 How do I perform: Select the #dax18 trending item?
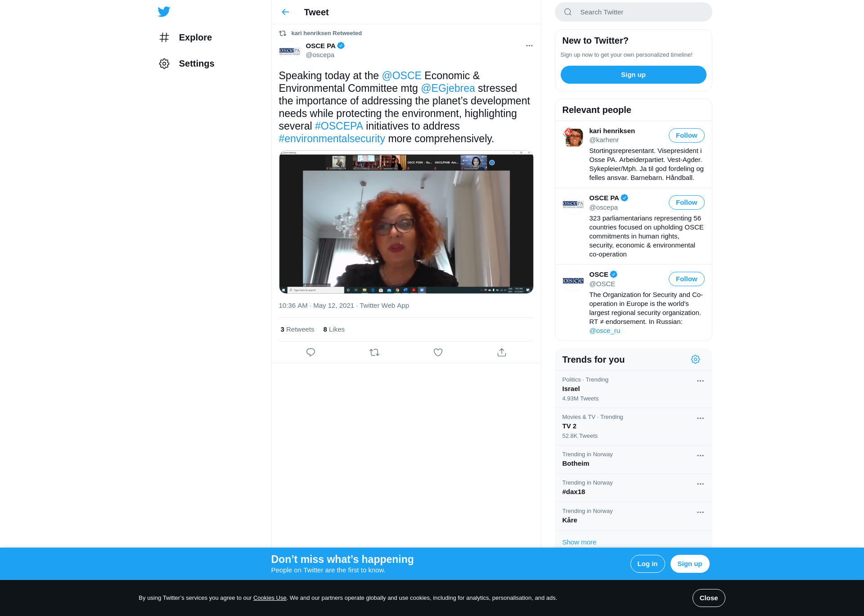pos(574,492)
